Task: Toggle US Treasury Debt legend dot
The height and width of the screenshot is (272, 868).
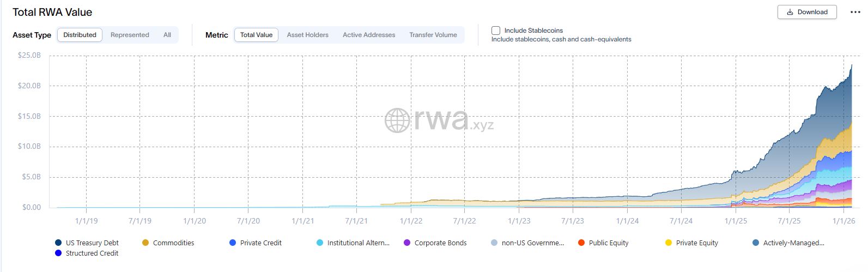Action: tap(58, 243)
